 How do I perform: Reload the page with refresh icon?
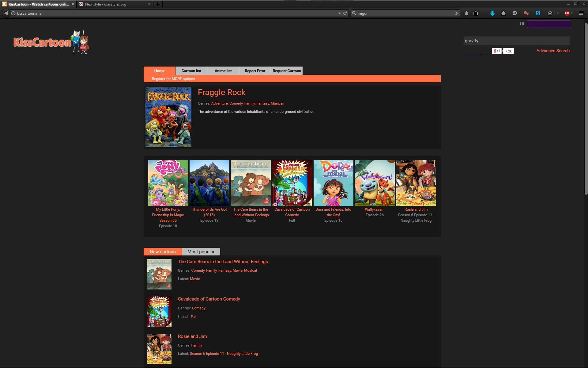pos(345,13)
